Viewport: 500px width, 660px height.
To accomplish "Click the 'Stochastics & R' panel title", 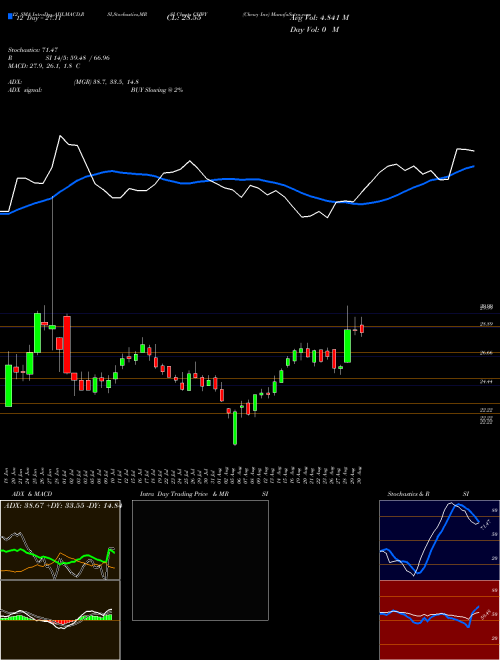I will 408,494.
